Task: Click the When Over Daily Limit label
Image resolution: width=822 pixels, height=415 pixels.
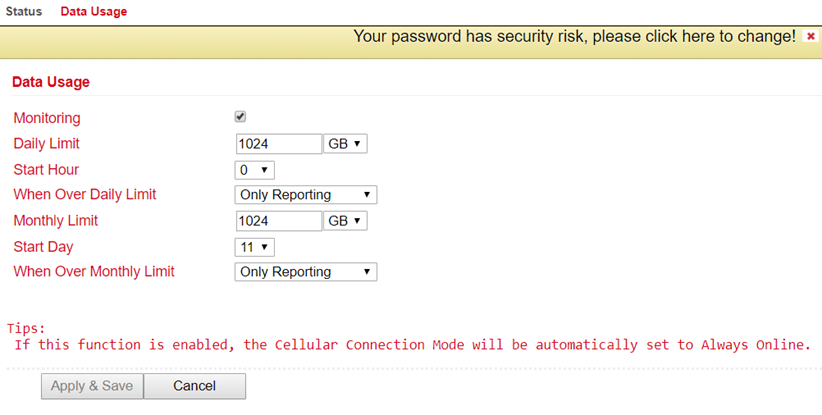Action: (x=85, y=194)
